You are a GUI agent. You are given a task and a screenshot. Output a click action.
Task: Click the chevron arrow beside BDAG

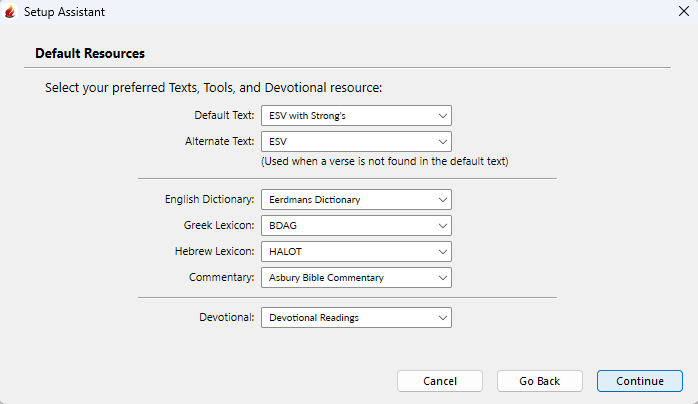[x=442, y=226]
